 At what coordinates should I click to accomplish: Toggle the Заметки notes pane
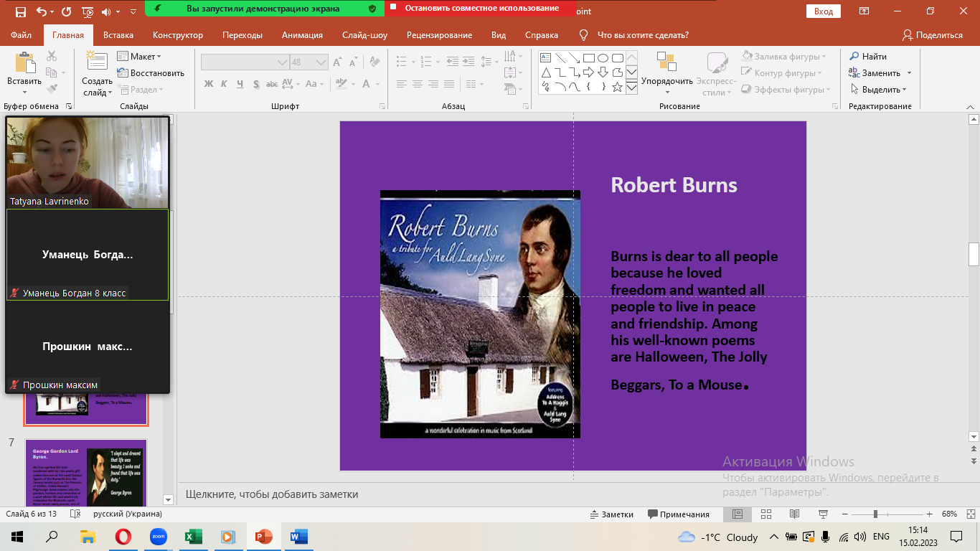pos(612,514)
